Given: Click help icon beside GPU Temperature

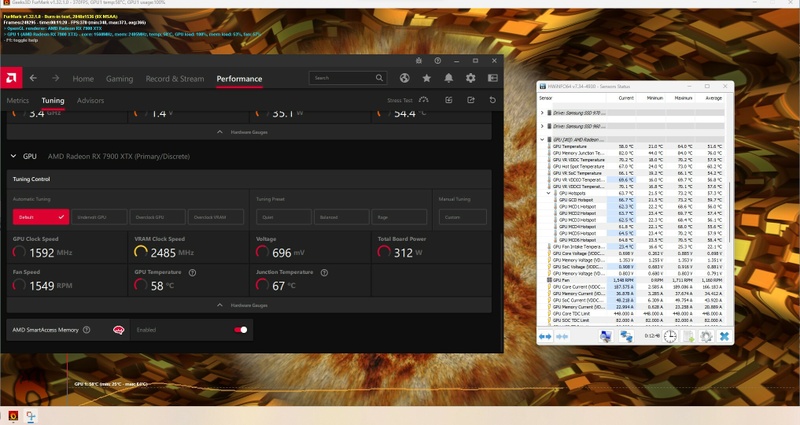Looking at the screenshot, I should [x=192, y=272].
